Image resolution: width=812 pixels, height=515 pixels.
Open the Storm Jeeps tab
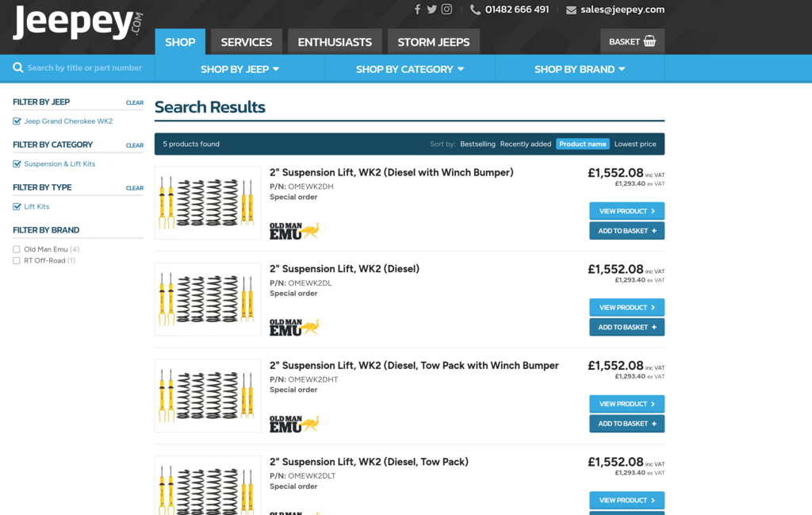pyautogui.click(x=434, y=42)
